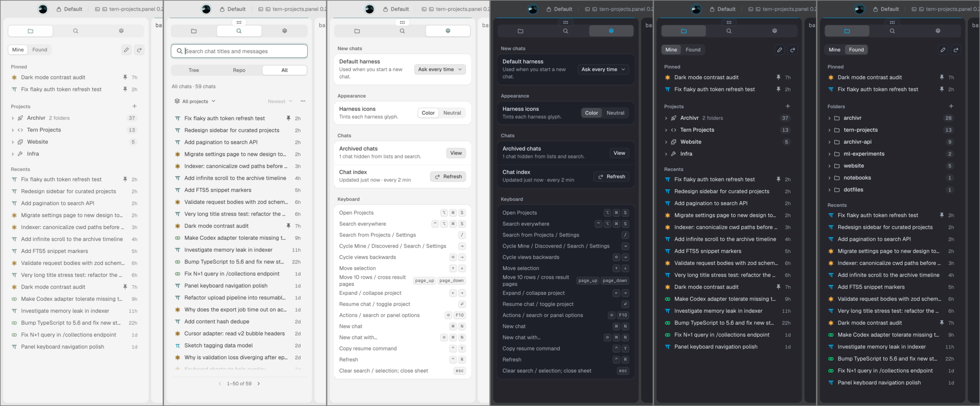
Task: Select Mine in the dark Folders panel
Action: (x=834, y=50)
